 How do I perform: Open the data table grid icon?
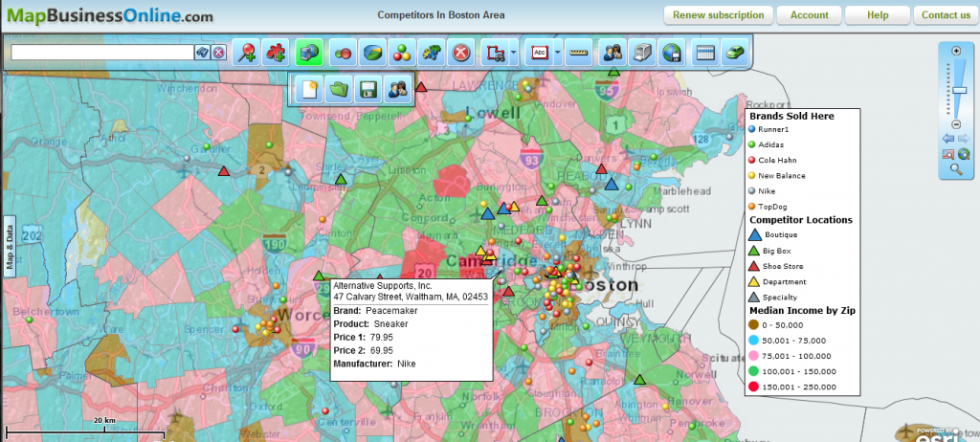coord(705,53)
